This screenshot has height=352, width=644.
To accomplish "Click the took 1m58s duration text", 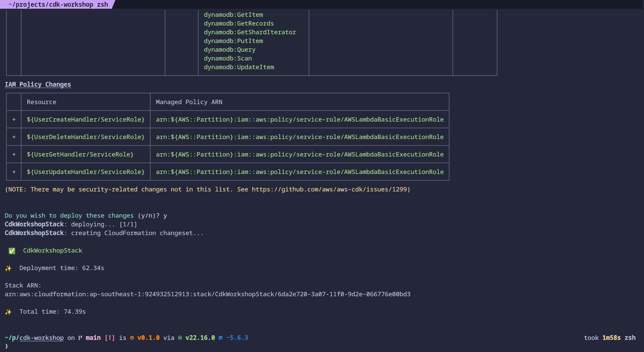I will tap(602, 338).
